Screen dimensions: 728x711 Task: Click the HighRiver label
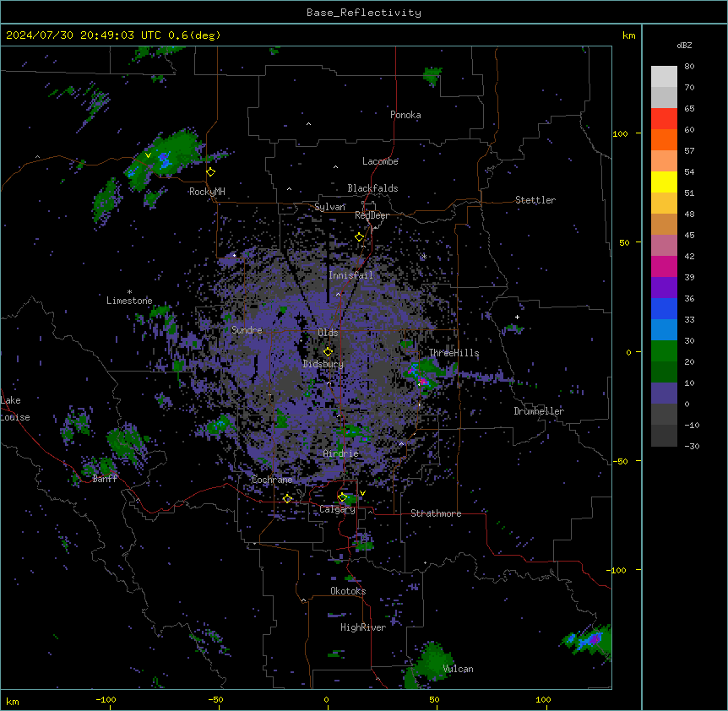pyautogui.click(x=363, y=627)
